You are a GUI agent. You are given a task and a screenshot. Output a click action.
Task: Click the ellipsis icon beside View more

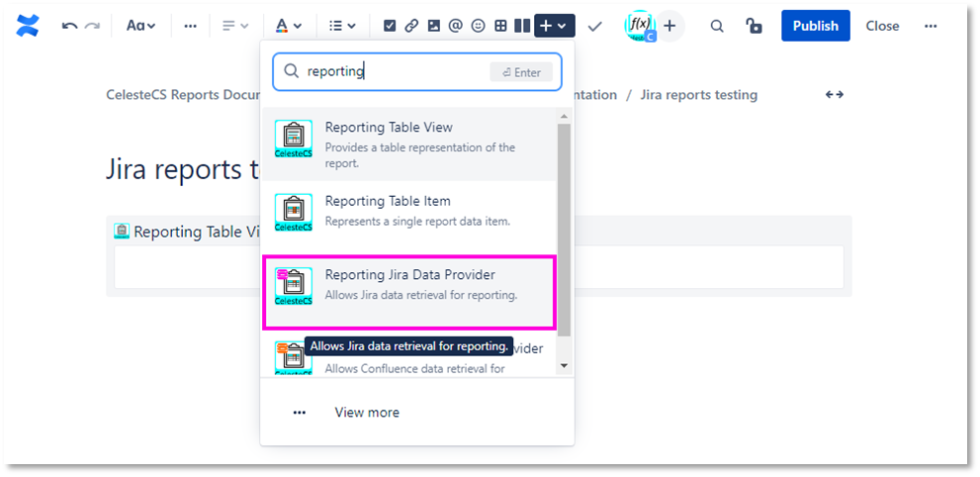(300, 412)
